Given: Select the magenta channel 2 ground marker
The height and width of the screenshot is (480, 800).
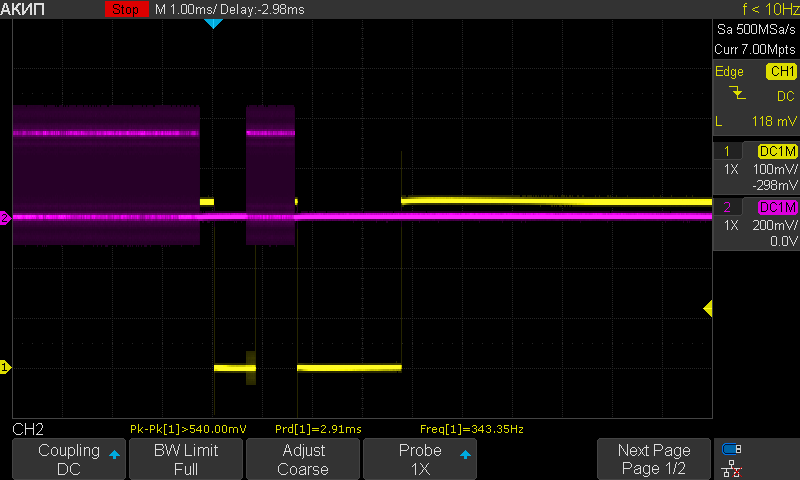Looking at the screenshot, I should tap(5, 218).
